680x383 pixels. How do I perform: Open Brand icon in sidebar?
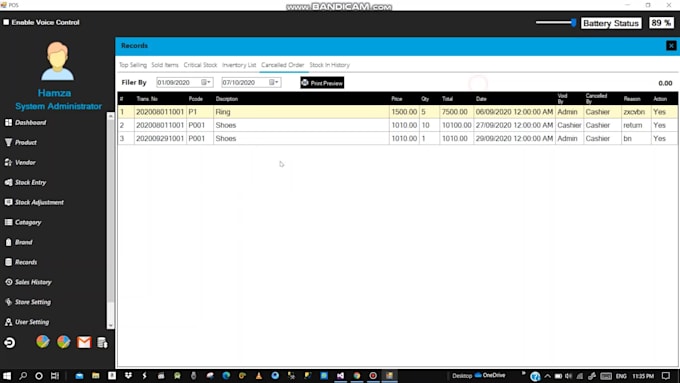pos(8,242)
